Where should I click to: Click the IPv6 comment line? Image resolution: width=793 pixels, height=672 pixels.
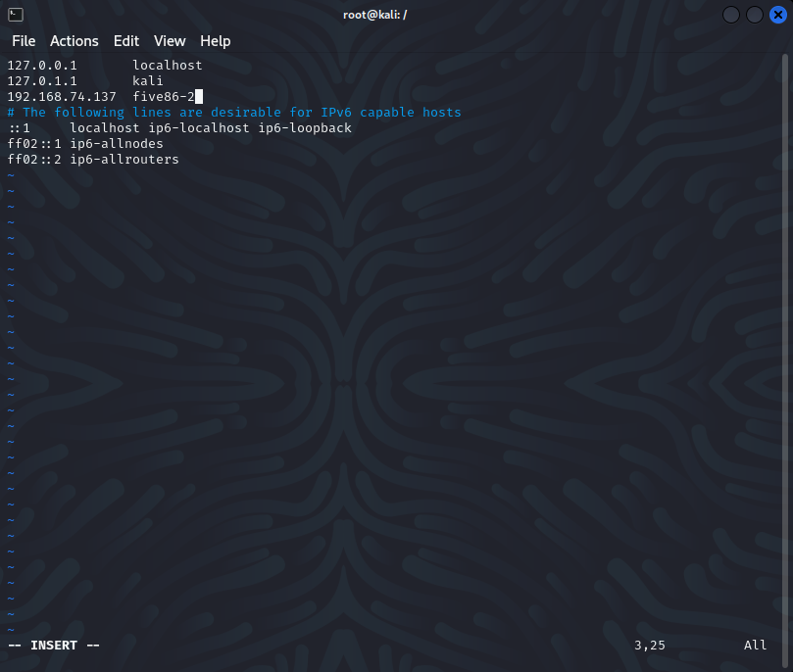pyautogui.click(x=234, y=113)
